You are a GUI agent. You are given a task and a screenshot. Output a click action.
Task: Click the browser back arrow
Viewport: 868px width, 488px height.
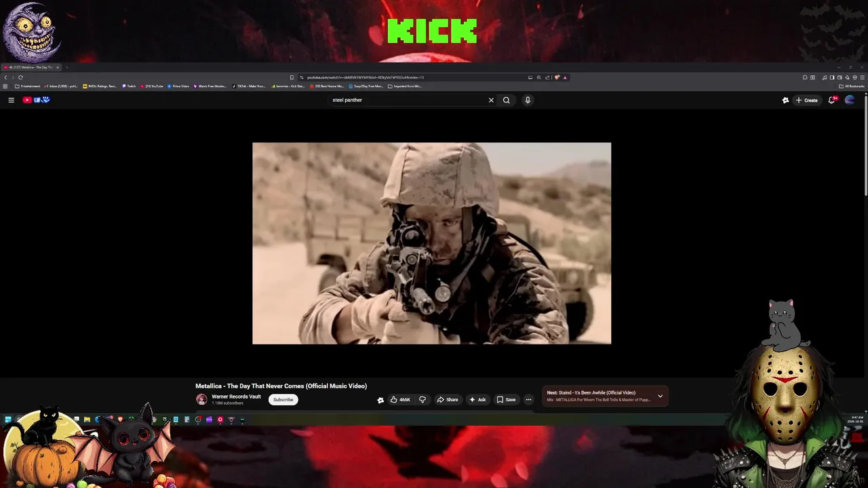(x=5, y=77)
